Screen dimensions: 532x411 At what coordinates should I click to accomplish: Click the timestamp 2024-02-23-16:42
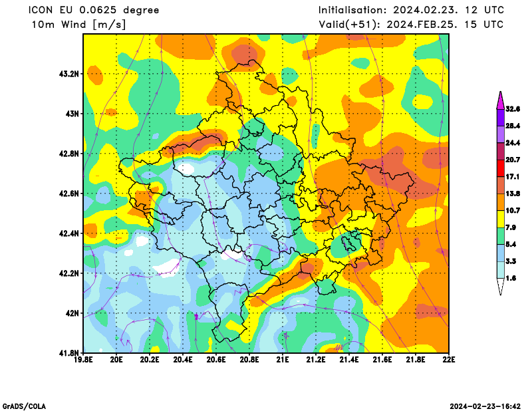point(485,406)
